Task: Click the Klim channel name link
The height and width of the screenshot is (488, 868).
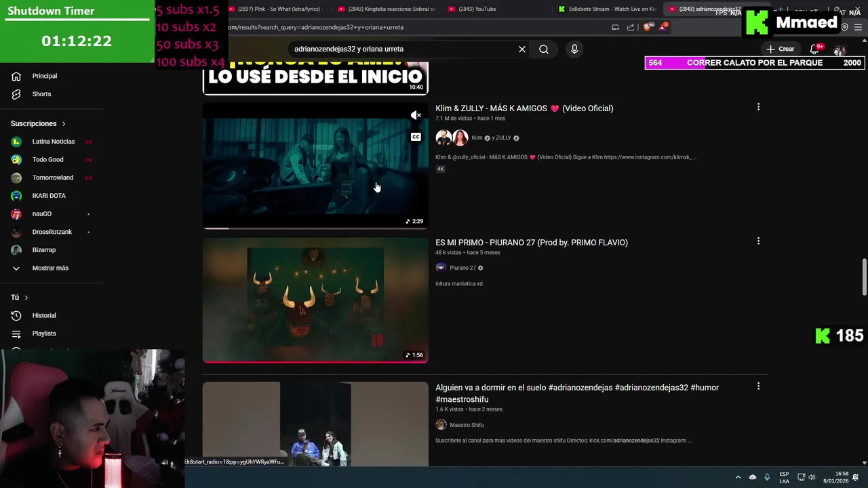Action: point(477,138)
